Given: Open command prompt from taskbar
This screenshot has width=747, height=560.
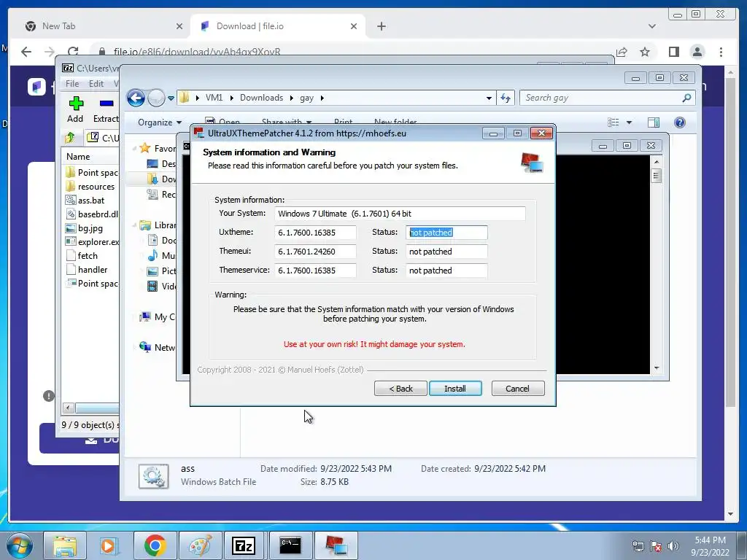Looking at the screenshot, I should click(x=290, y=545).
